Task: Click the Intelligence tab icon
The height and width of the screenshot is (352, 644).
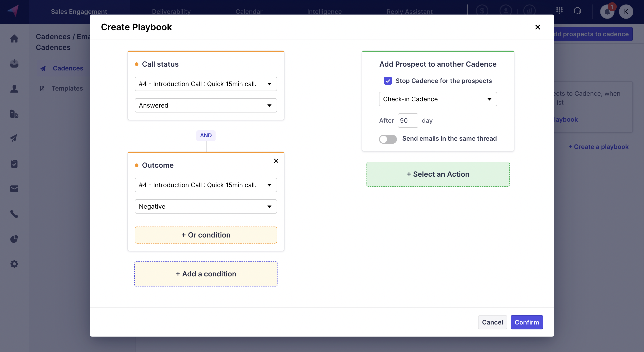Action: coord(325,11)
